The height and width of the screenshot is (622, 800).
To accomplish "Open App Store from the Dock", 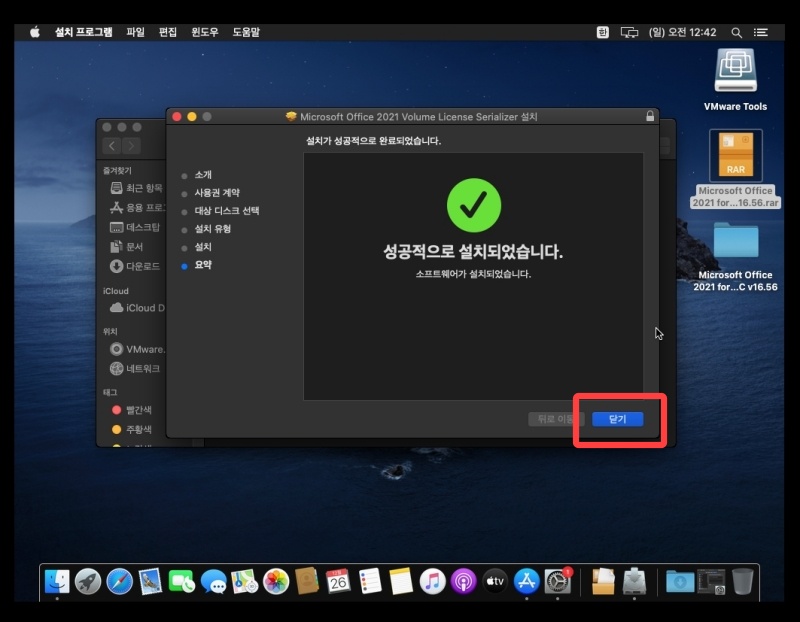I will pos(527,581).
